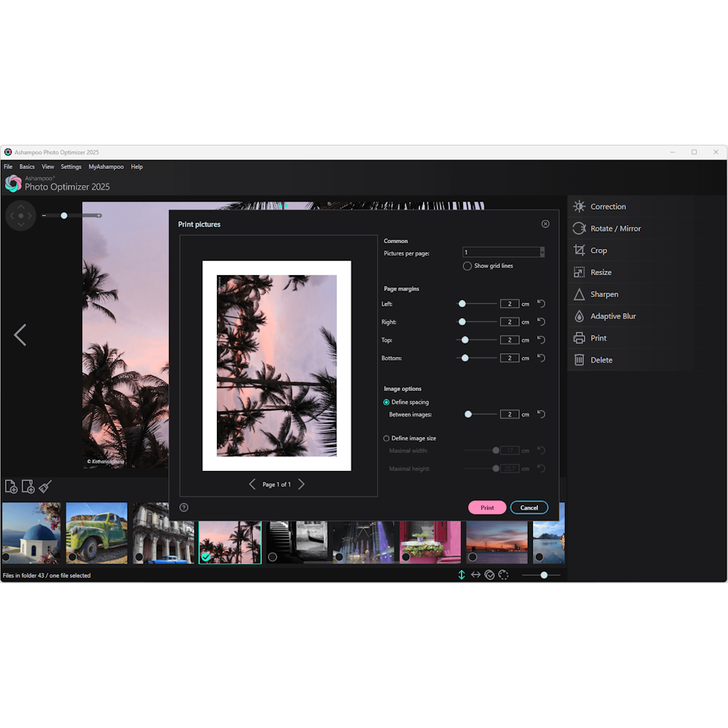Image resolution: width=728 pixels, height=728 pixels.
Task: Select the Correction tool
Action: (x=610, y=206)
